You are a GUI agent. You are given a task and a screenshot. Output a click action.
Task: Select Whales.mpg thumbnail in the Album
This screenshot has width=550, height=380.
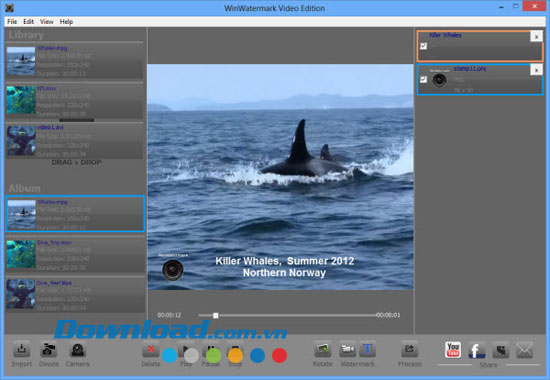(22, 214)
